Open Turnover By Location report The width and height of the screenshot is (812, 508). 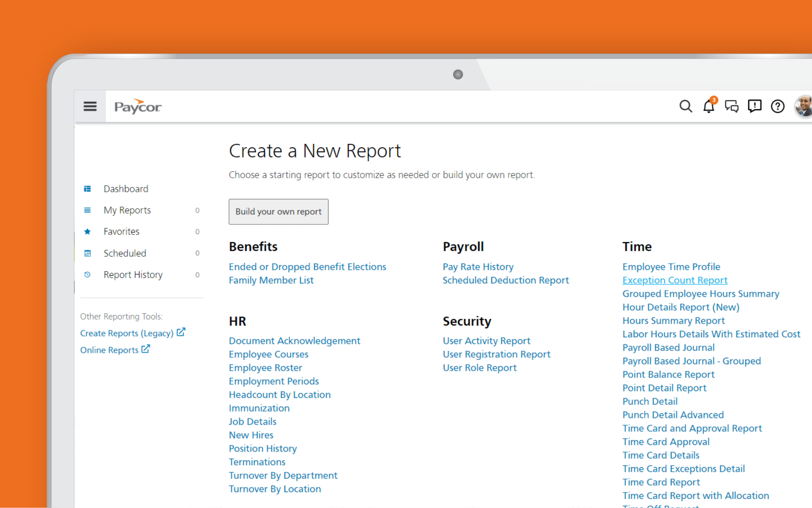click(275, 489)
